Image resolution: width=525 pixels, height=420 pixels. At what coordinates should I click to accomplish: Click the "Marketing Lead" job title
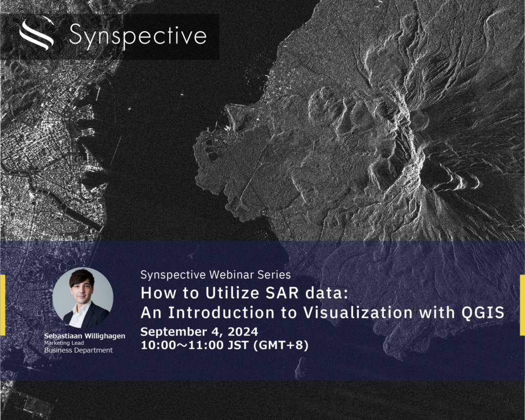pos(64,343)
